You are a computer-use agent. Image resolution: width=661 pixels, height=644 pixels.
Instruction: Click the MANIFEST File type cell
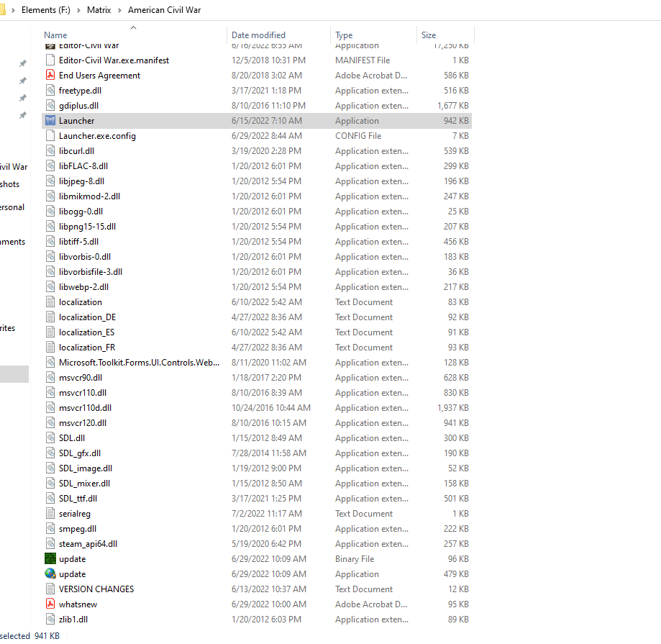362,60
